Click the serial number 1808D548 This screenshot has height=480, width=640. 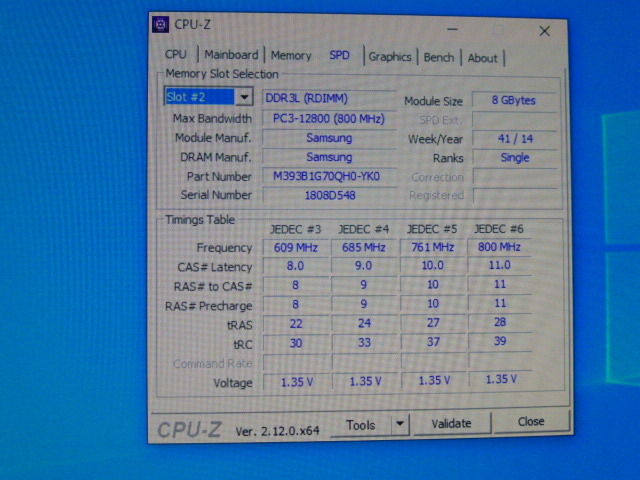point(330,195)
